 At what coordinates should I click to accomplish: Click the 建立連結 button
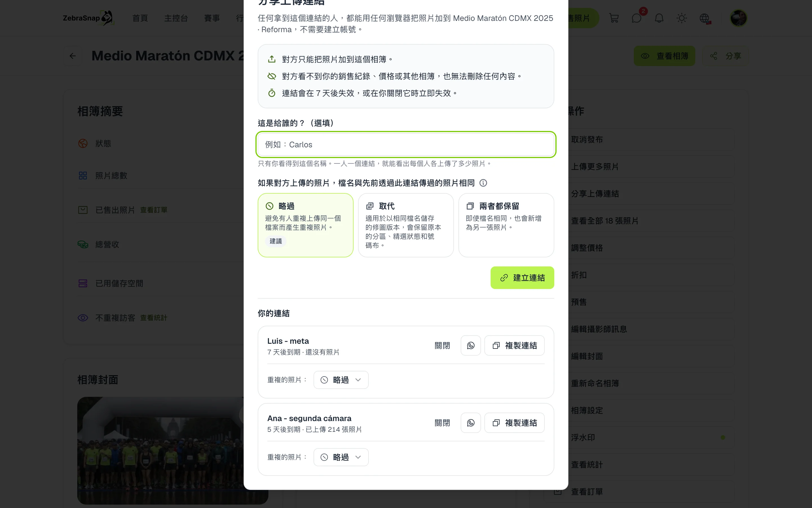coord(522,277)
